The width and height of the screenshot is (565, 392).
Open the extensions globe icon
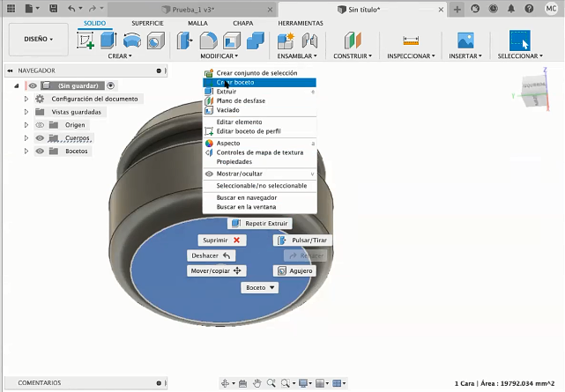coord(475,9)
